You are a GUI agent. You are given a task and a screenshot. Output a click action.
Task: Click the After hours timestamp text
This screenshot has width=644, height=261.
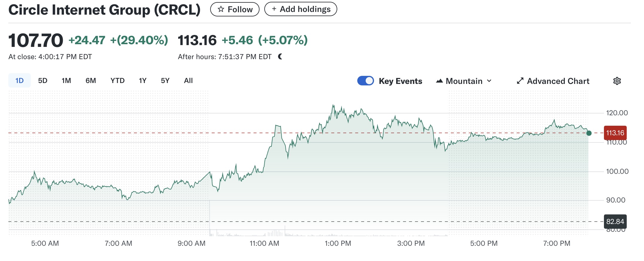point(225,57)
